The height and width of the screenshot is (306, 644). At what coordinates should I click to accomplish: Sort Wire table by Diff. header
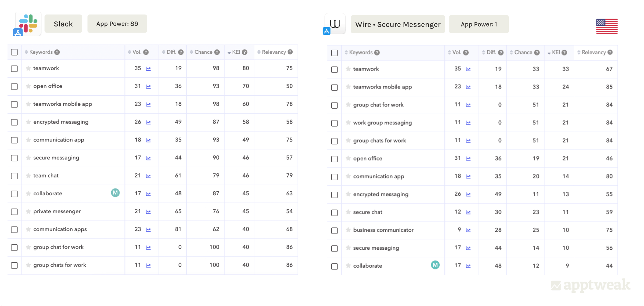(491, 53)
